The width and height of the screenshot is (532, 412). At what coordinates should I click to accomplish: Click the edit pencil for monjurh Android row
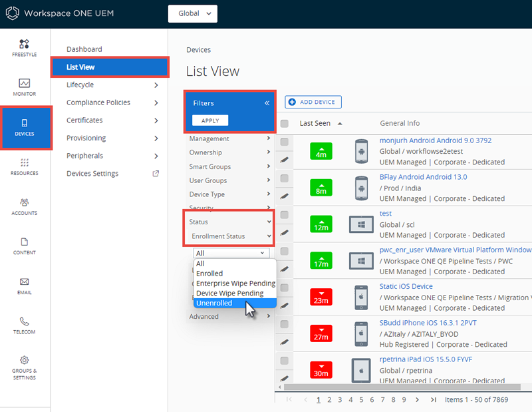pos(285,160)
